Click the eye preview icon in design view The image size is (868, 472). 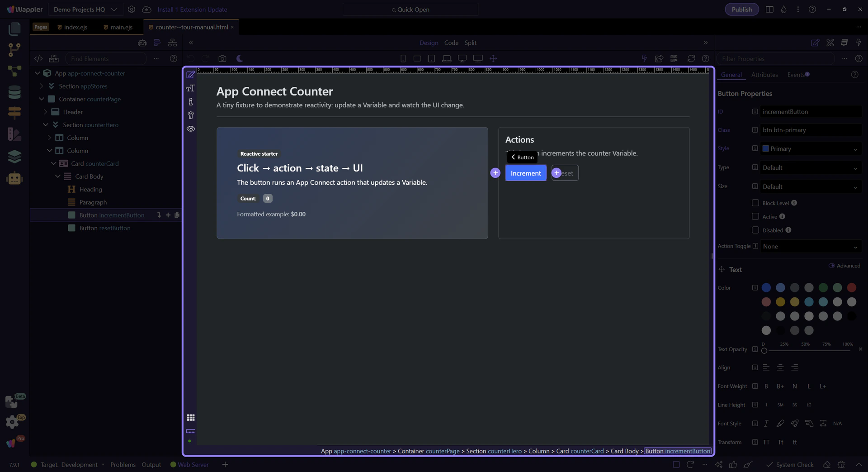[x=191, y=129]
